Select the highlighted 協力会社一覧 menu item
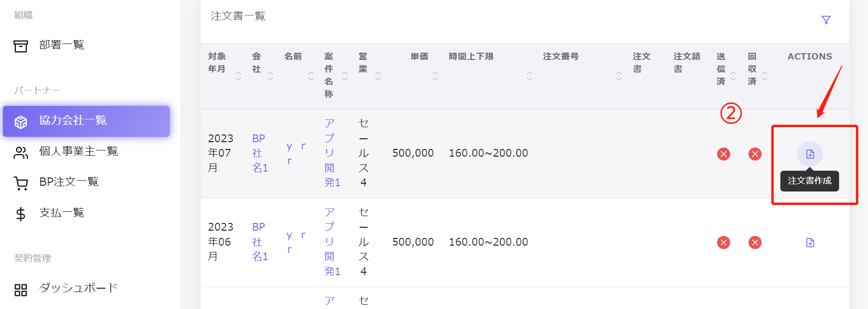Viewport: 868px width, 309px height. [86, 121]
